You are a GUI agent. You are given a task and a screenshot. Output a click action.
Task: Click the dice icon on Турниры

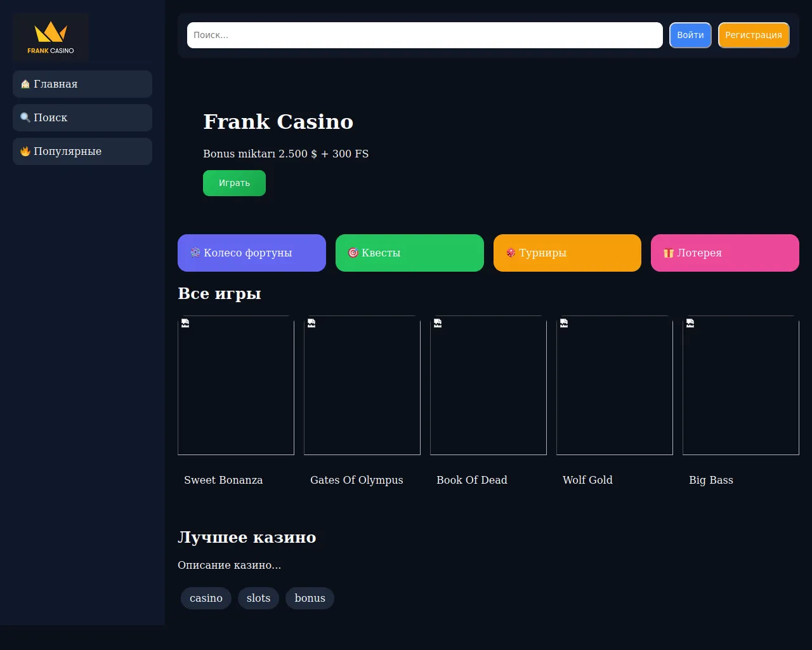511,253
